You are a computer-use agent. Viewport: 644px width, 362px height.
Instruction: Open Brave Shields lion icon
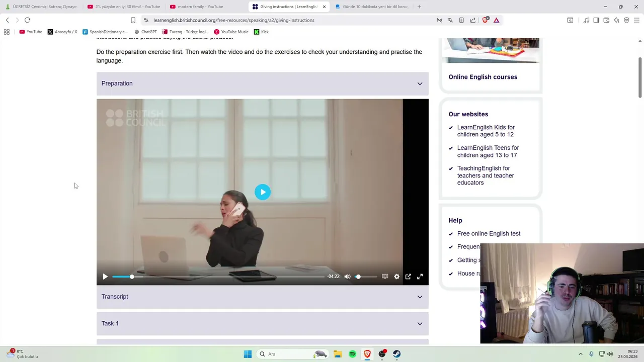coord(485,20)
